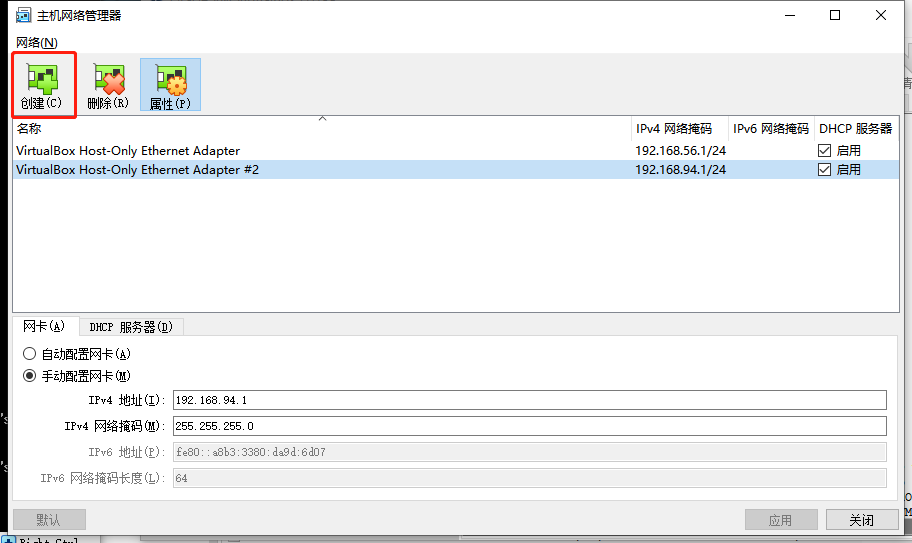912x543 pixels.
Task: Click the IPv4 network mask field
Action: tap(529, 426)
